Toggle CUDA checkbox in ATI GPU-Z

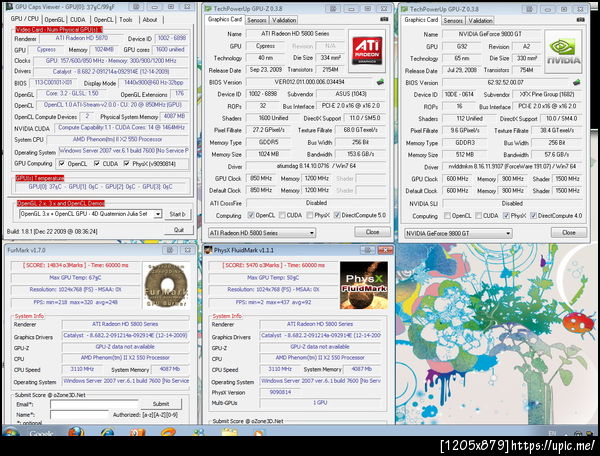pyautogui.click(x=282, y=215)
